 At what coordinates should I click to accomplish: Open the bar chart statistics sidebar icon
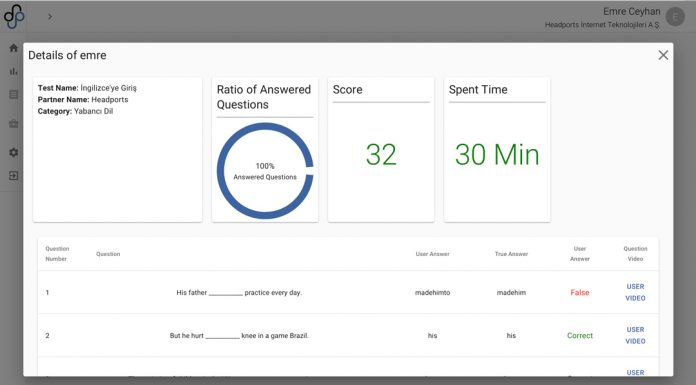(13, 71)
